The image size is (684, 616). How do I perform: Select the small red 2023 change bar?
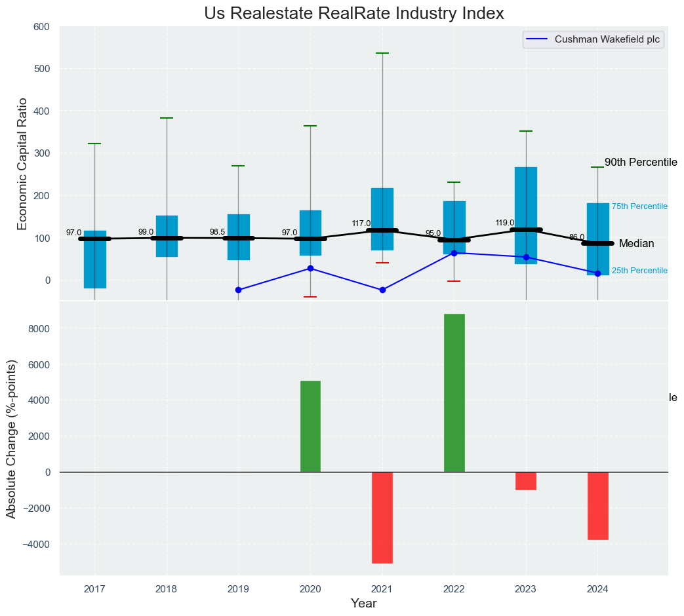[525, 480]
